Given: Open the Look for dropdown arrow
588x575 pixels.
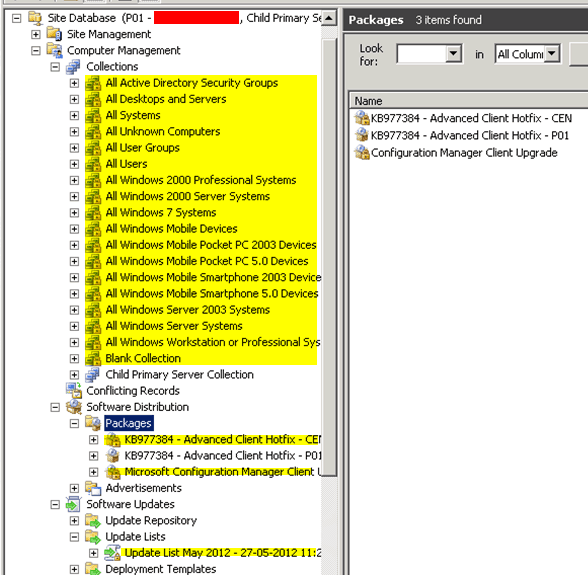Looking at the screenshot, I should tap(453, 54).
